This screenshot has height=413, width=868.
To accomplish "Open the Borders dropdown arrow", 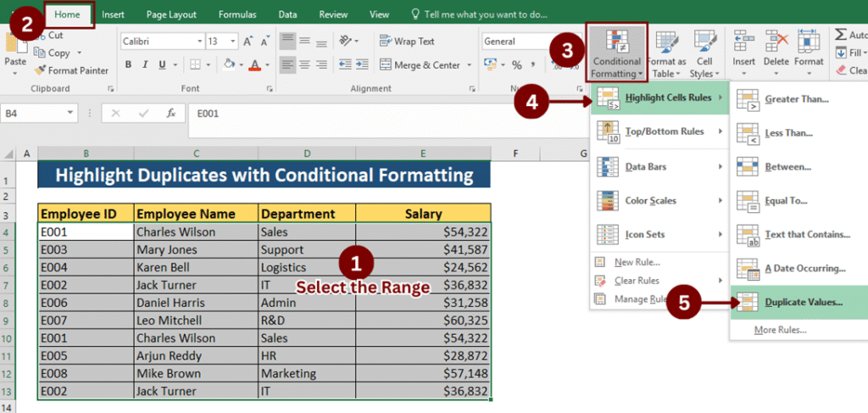I will (x=209, y=65).
